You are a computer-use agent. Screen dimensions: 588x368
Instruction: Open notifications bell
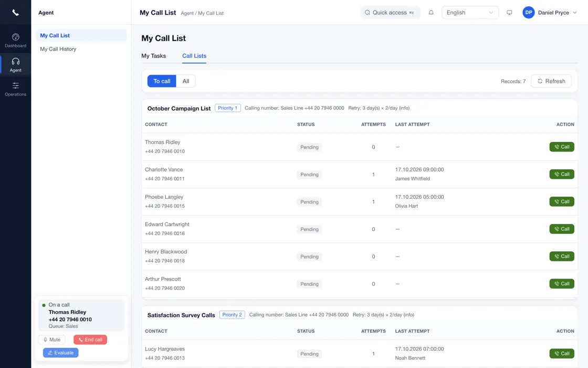tap(431, 13)
